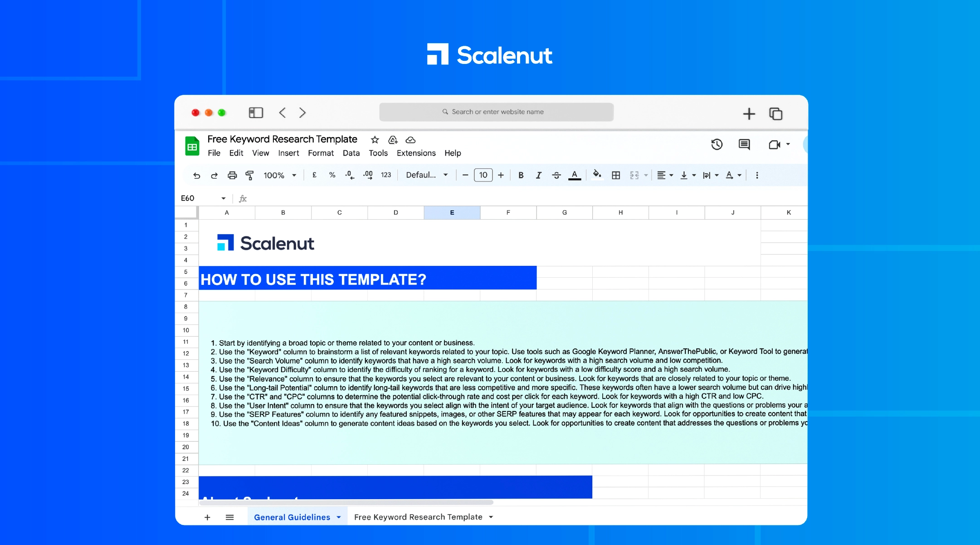This screenshot has width=980, height=545.
Task: Open the text color picker
Action: (575, 175)
